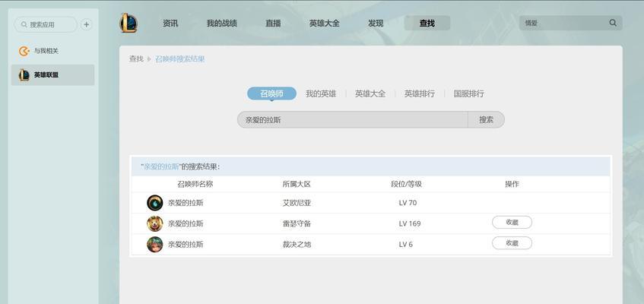Switch to 英雄大全 search category below breadcrumb
Image resolution: width=644 pixels, height=304 pixels.
[370, 93]
